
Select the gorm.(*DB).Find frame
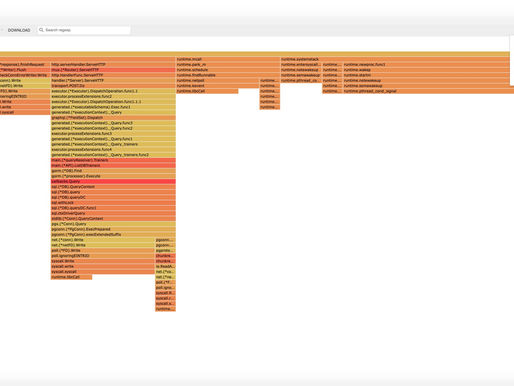(113, 171)
